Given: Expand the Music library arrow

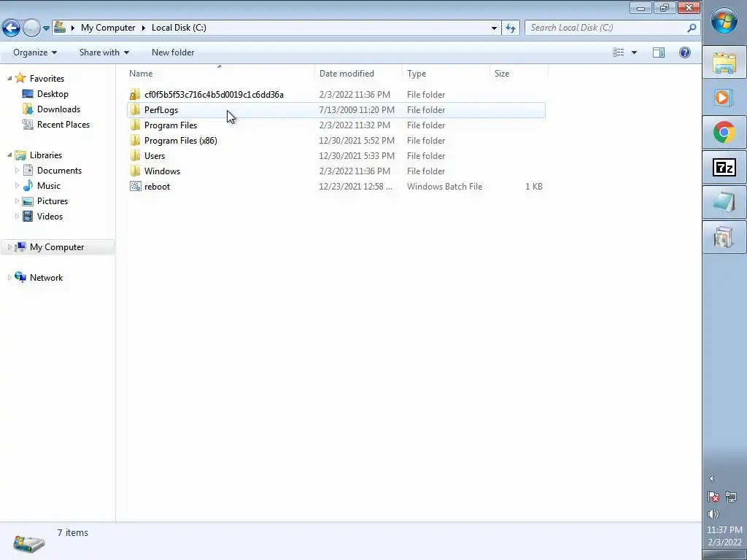Looking at the screenshot, I should coord(18,185).
